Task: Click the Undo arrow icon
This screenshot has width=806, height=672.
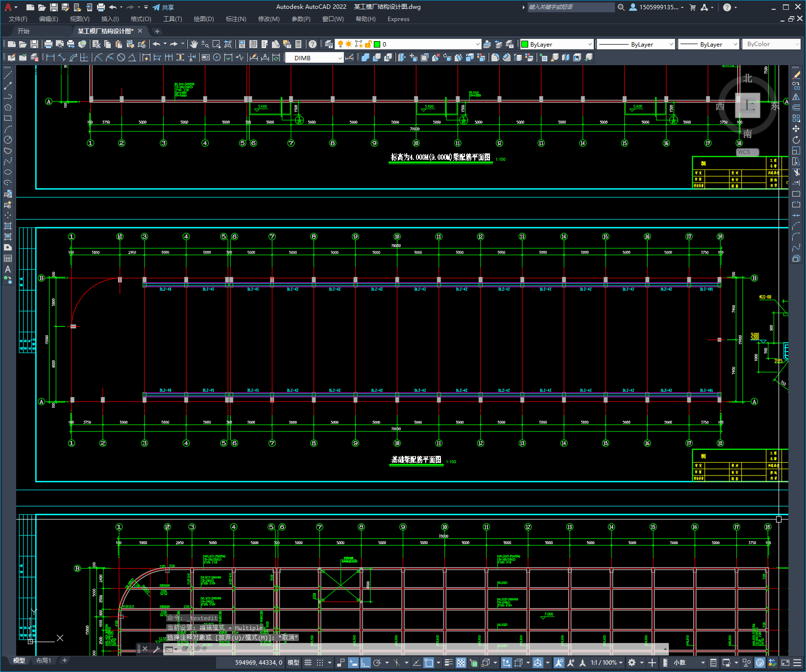Action: point(156,44)
